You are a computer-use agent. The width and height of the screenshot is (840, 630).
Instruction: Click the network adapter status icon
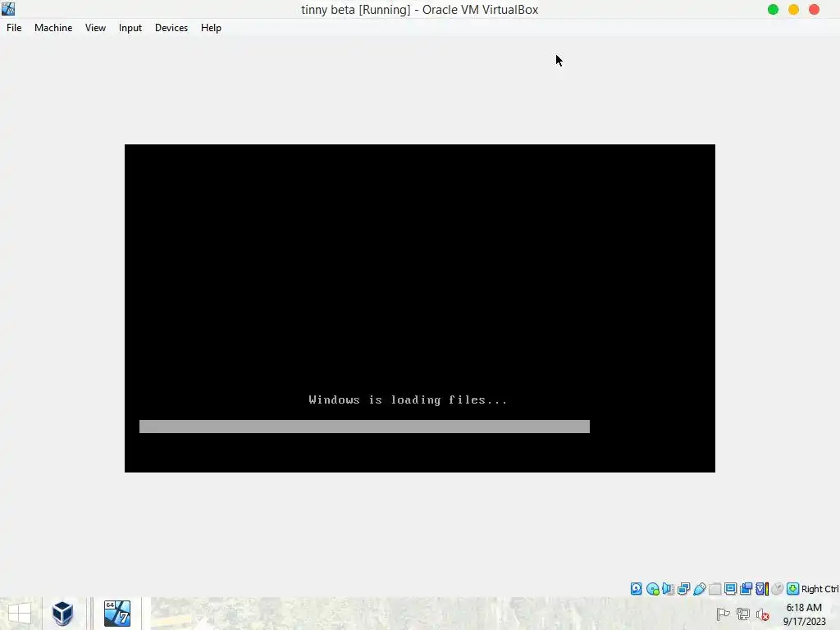pos(683,589)
